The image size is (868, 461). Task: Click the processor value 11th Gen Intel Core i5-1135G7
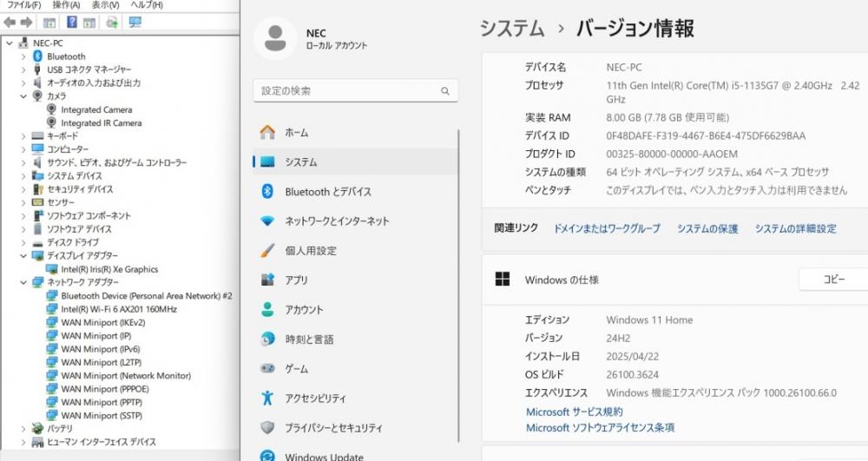pyautogui.click(x=733, y=92)
